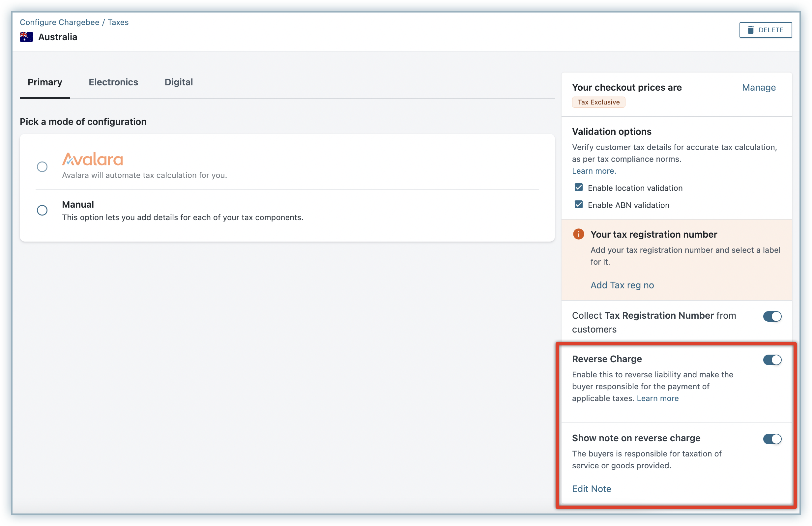Uncheck Enable ABN validation checkbox
This screenshot has width=812, height=526.
point(578,205)
